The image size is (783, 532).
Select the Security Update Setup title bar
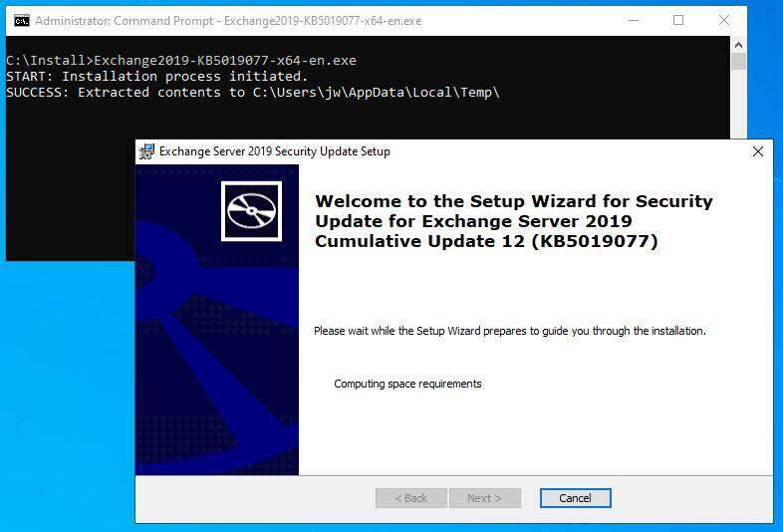pyautogui.click(x=448, y=151)
